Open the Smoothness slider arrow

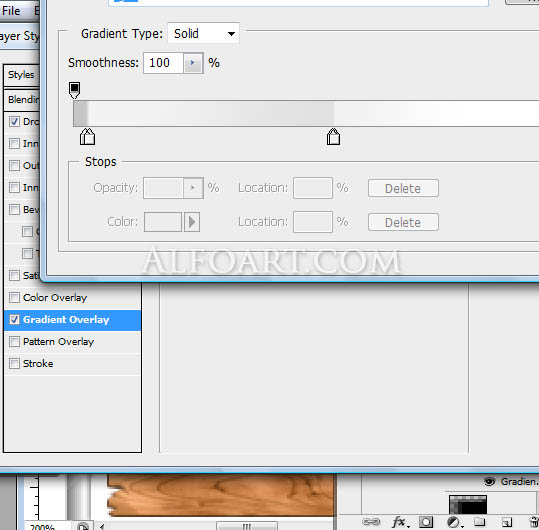point(193,63)
